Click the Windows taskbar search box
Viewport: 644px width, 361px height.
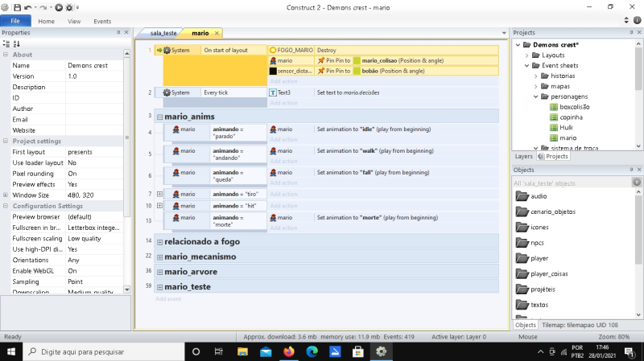pos(103,351)
